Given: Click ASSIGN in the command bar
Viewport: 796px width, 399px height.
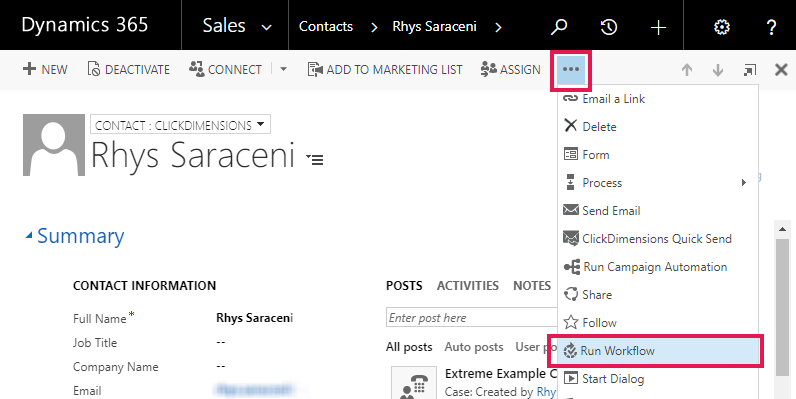Looking at the screenshot, I should (x=511, y=69).
